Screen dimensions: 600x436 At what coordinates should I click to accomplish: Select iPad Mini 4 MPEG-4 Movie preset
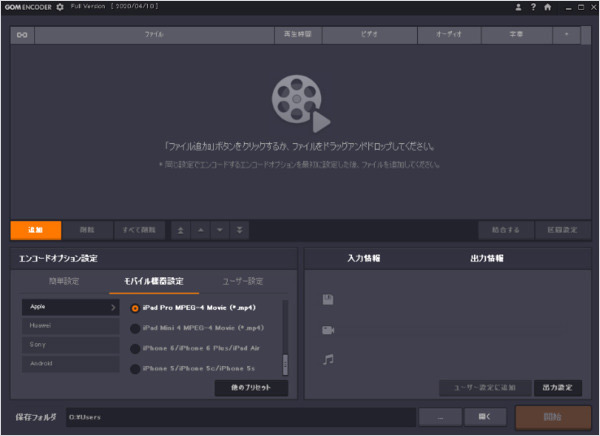[x=197, y=328]
